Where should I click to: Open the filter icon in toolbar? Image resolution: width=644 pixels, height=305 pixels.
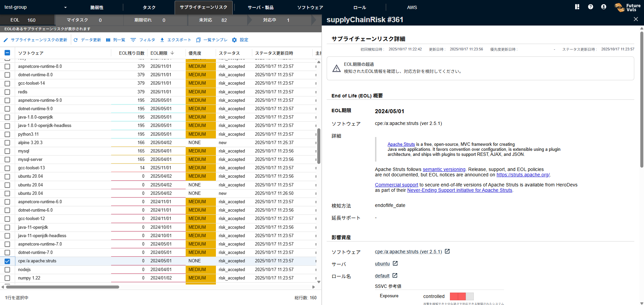(133, 40)
